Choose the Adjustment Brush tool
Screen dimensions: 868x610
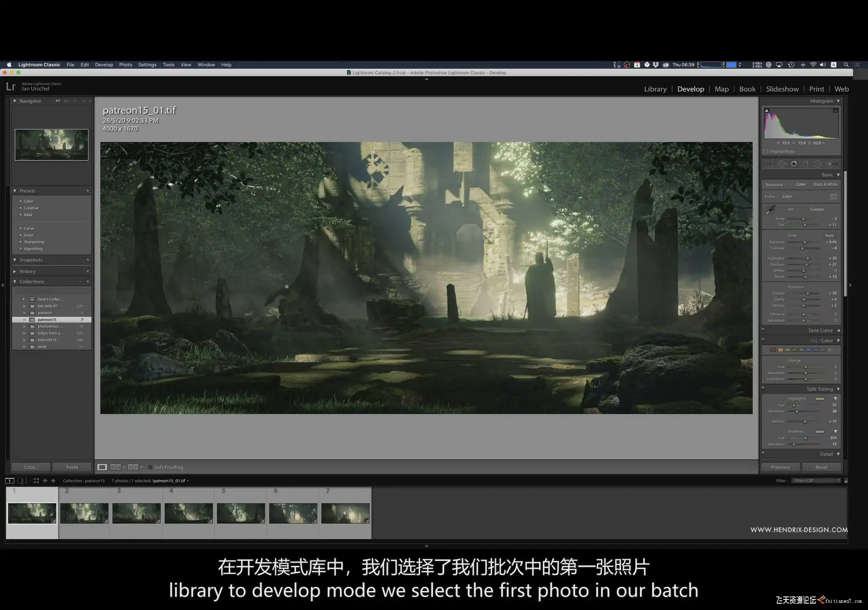(832, 164)
